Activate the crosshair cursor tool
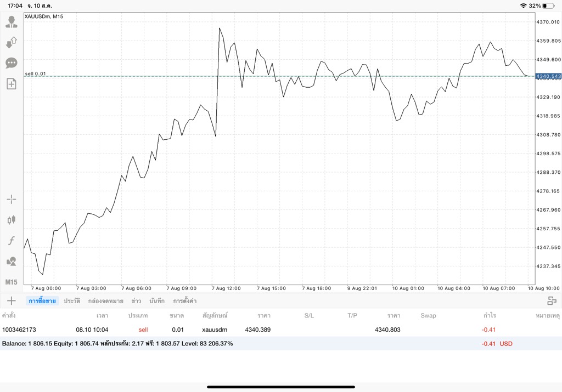This screenshot has width=562, height=392. [12, 199]
